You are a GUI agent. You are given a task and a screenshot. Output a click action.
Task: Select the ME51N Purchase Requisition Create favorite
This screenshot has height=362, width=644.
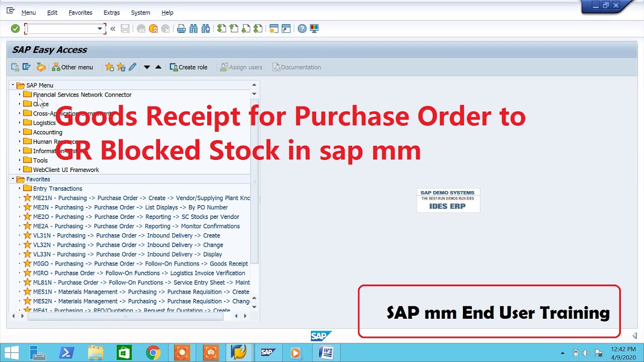141,292
